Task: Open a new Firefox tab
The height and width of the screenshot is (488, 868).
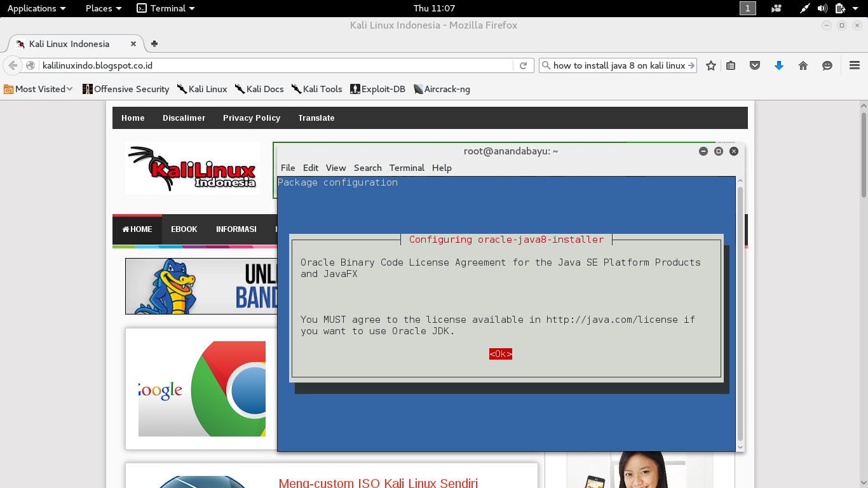Action: pyautogui.click(x=154, y=44)
